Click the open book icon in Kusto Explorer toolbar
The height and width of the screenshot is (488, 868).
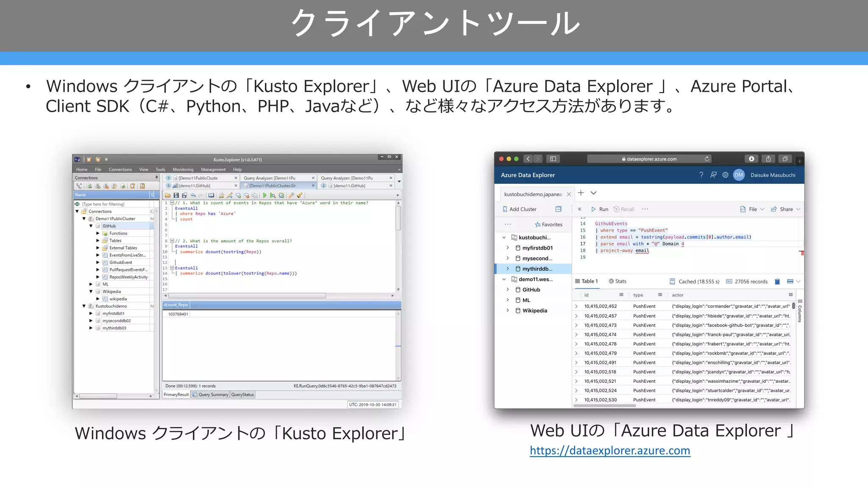211,195
